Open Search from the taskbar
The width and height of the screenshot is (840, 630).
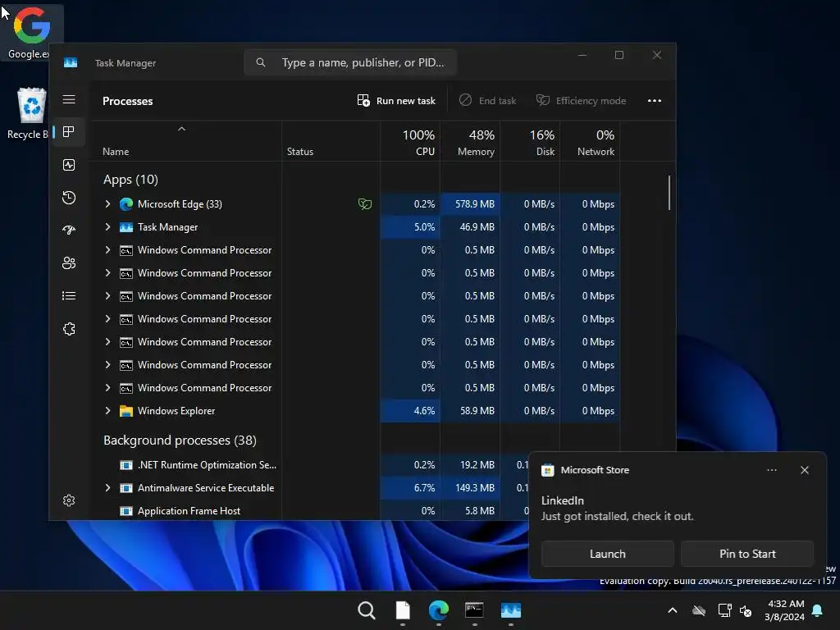click(367, 610)
